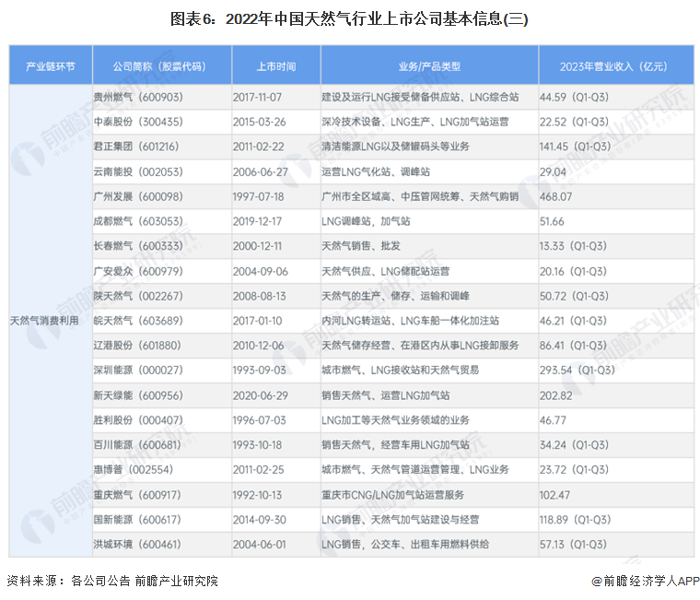Click listing date 2006-06-27

261,171
